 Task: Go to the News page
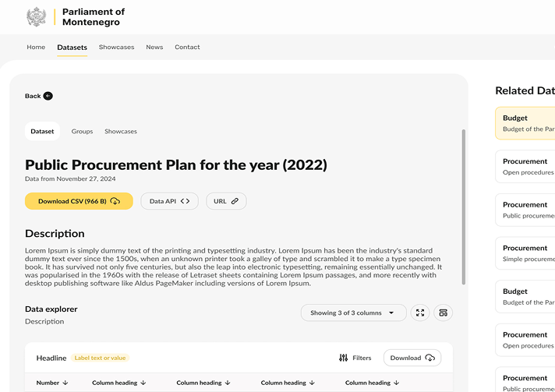[154, 47]
